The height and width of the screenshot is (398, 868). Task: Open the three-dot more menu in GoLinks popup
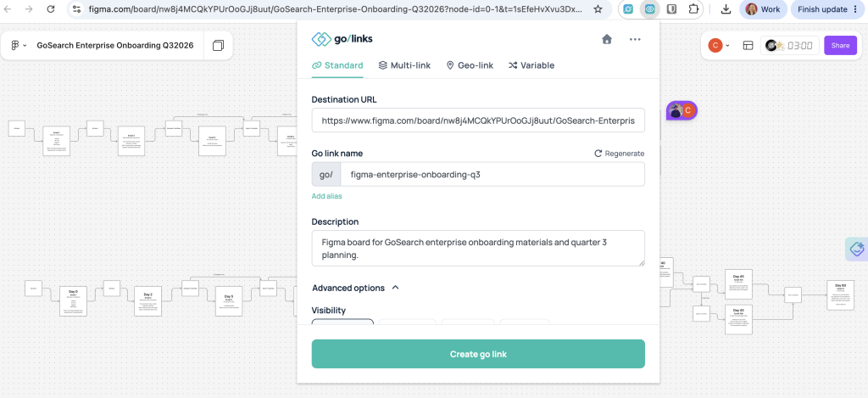pos(635,39)
